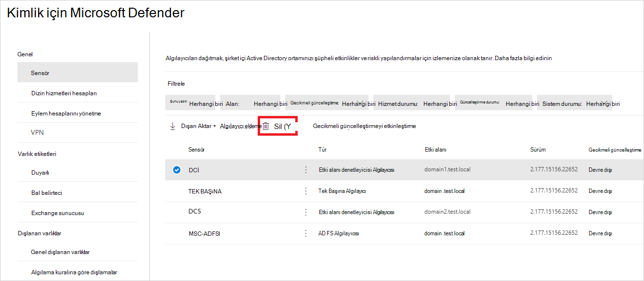
Task: Open the Gecikmeli güncelleştirme filter dropdown
Action: [327, 103]
